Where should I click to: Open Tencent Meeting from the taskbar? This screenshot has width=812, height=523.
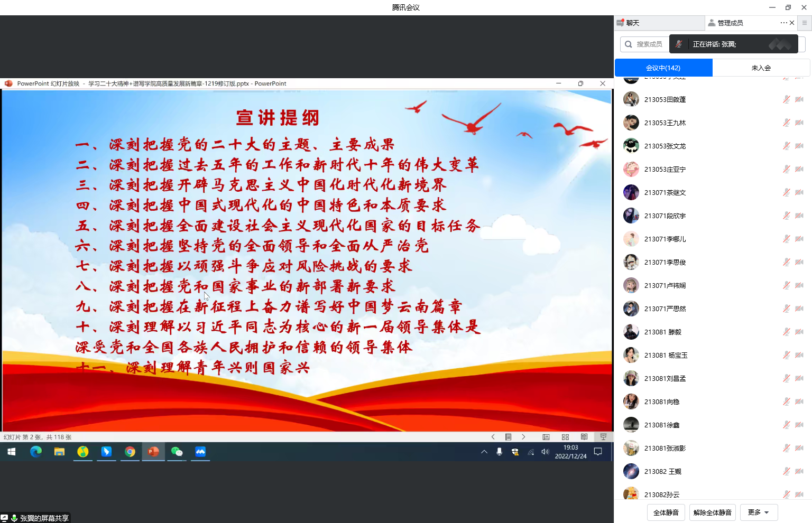200,452
